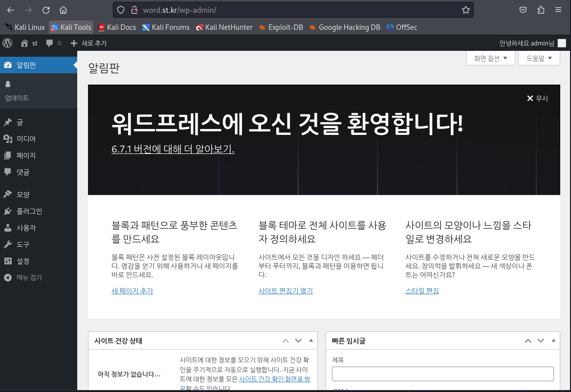Click the plus 새로 추가 item

[x=88, y=44]
